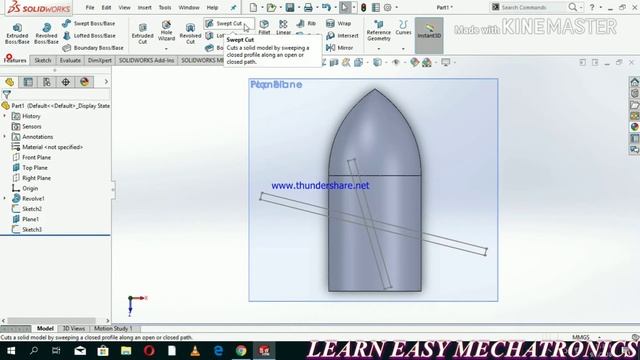Screen dimensions: 640x360
Task: Click the Select cursor tool
Action: tap(345, 7)
